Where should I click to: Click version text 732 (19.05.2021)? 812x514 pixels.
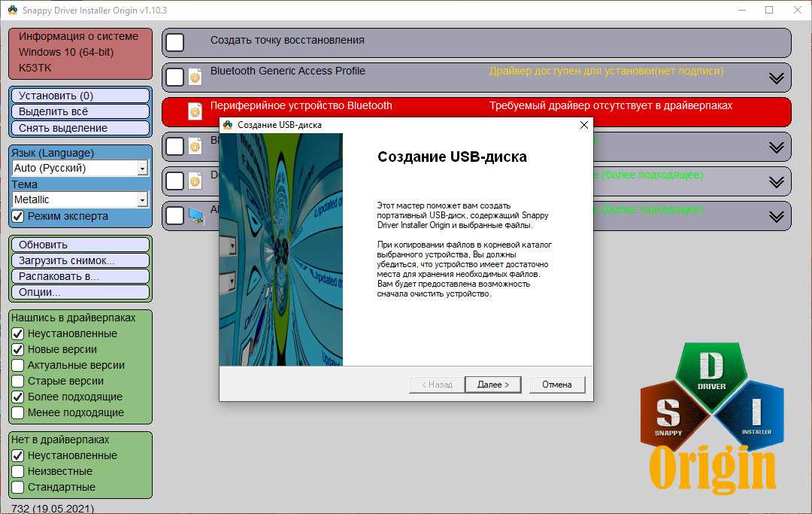click(x=53, y=508)
